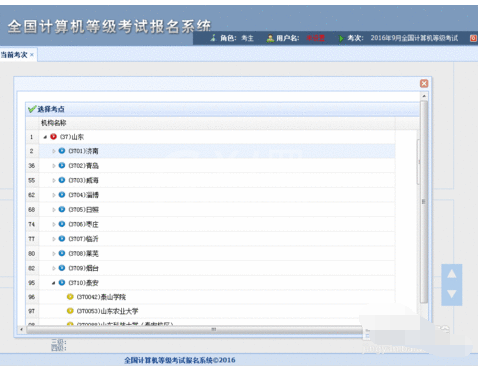Expand the (3701)济南 node

(54, 151)
